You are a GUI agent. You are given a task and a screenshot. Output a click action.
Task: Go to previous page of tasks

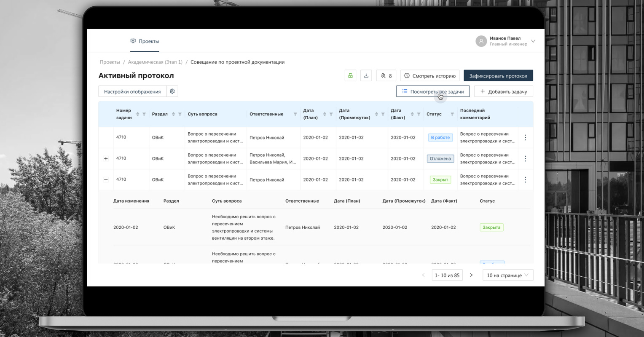423,275
